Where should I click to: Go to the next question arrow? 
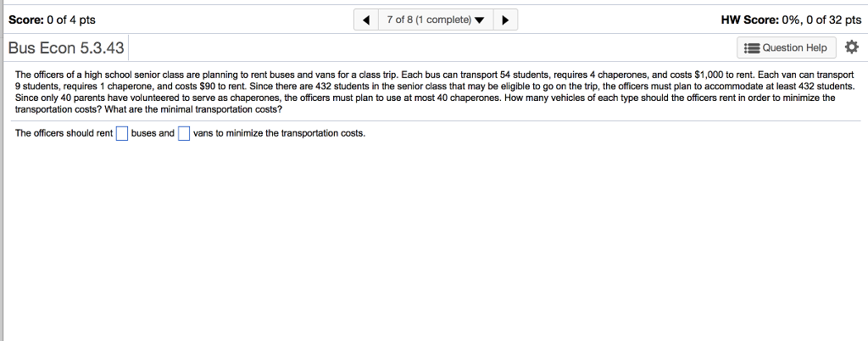(x=504, y=20)
